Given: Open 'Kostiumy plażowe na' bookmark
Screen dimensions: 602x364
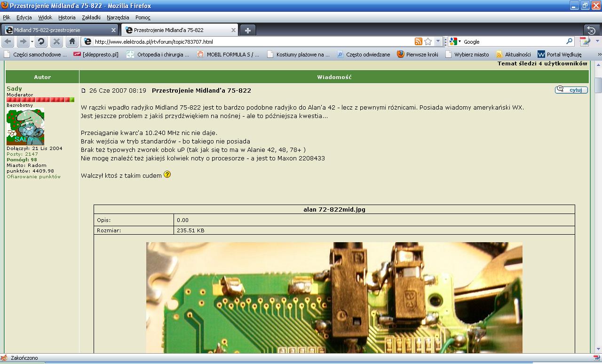Looking at the screenshot, I should coord(298,55).
